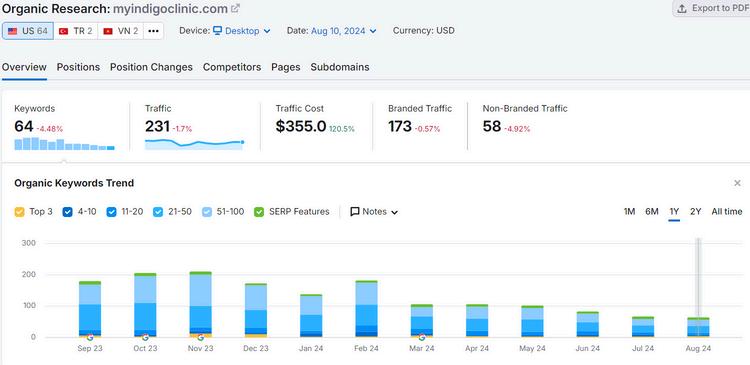Click the US flag icon
Image resolution: width=750 pixels, height=365 pixels.
pyautogui.click(x=12, y=31)
